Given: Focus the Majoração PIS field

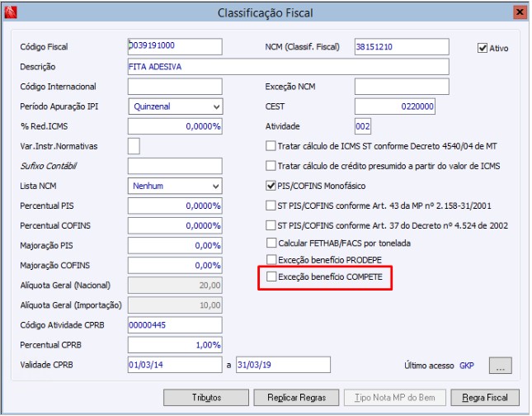Looking at the screenshot, I should point(175,245).
